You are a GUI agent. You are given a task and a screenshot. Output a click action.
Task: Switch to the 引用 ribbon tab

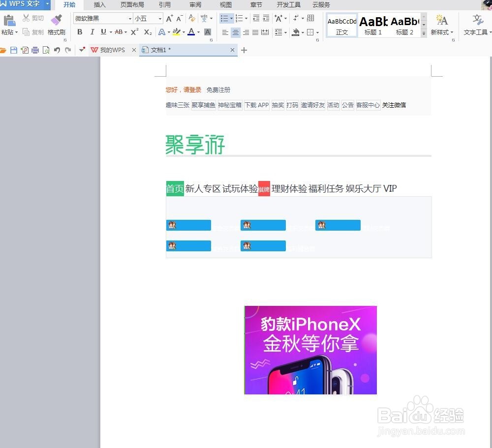[x=165, y=5]
